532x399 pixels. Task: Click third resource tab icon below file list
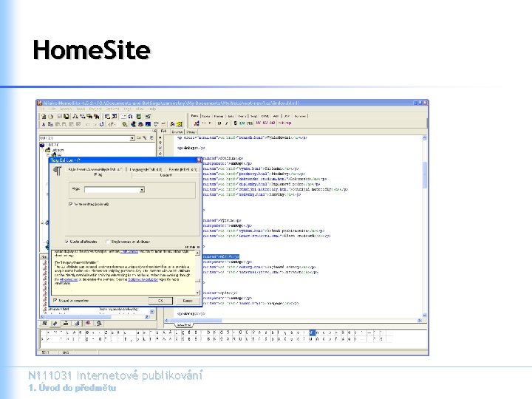click(66, 324)
